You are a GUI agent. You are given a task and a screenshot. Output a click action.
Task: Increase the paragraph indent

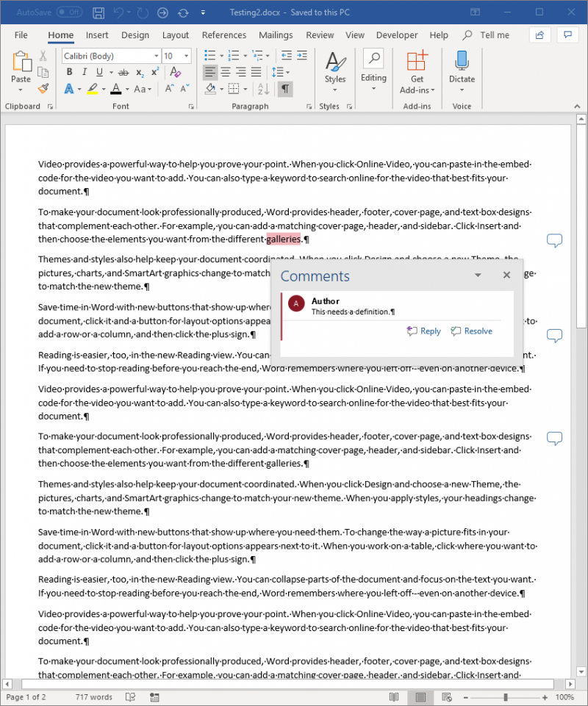(x=302, y=55)
